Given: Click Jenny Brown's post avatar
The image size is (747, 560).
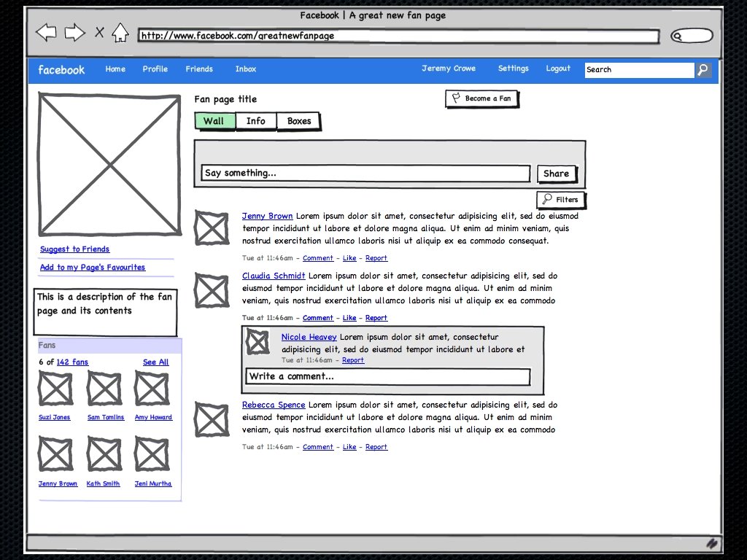Looking at the screenshot, I should (212, 228).
